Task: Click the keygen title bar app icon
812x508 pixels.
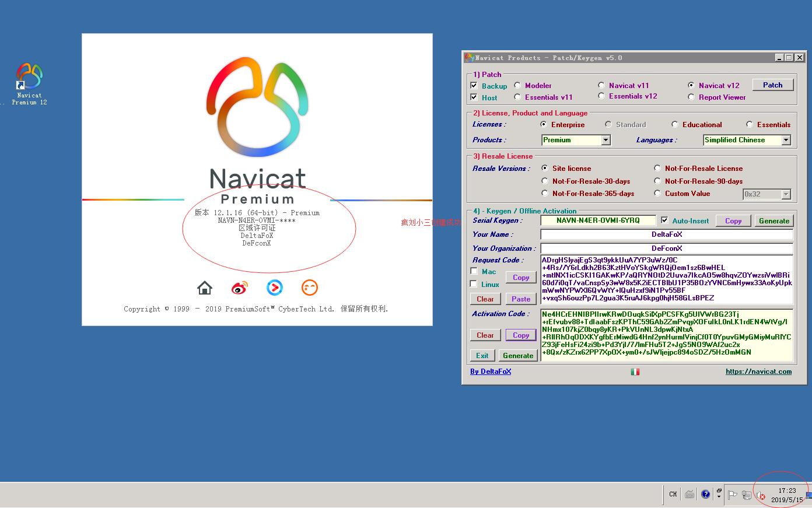Action: point(469,58)
